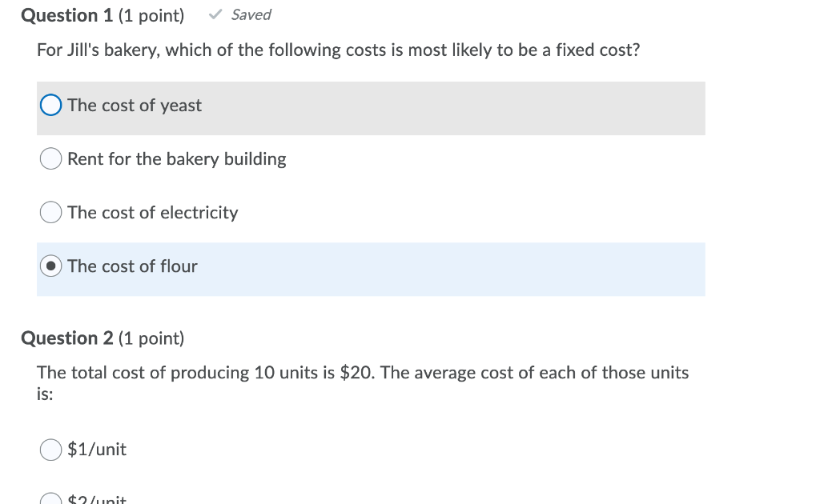820x504 pixels.
Task: Click the "$1/unit" answer label
Action: 97,450
